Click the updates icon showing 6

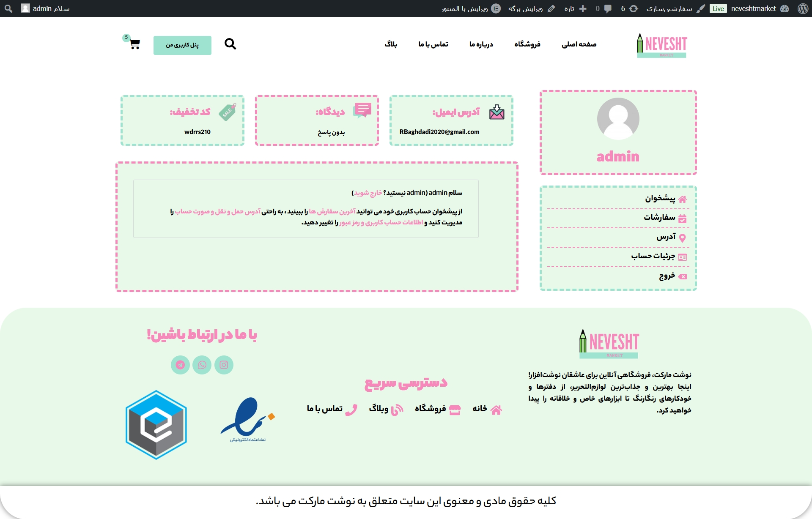coord(629,8)
